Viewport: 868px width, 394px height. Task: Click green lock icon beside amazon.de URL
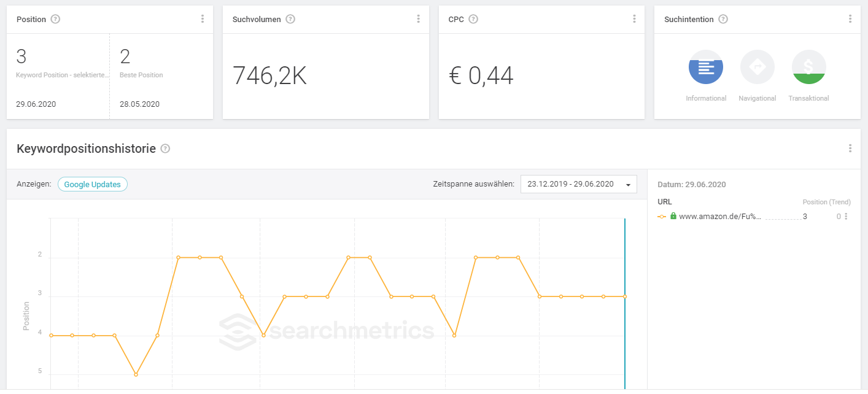tap(673, 216)
